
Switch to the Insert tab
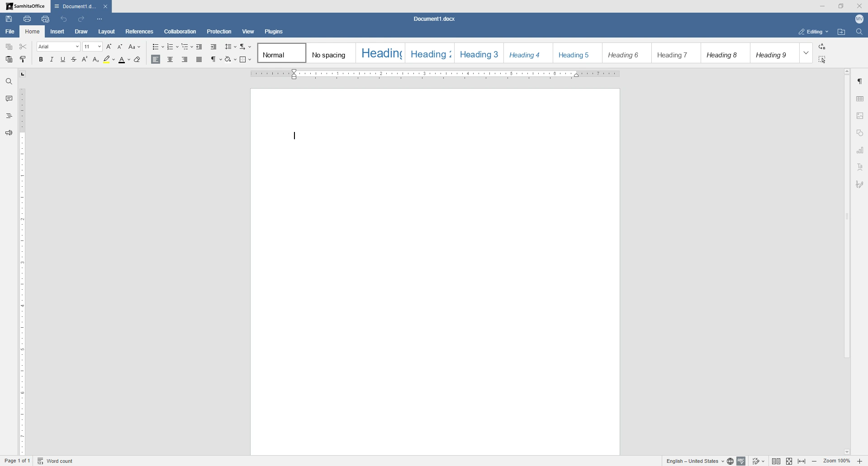[57, 32]
